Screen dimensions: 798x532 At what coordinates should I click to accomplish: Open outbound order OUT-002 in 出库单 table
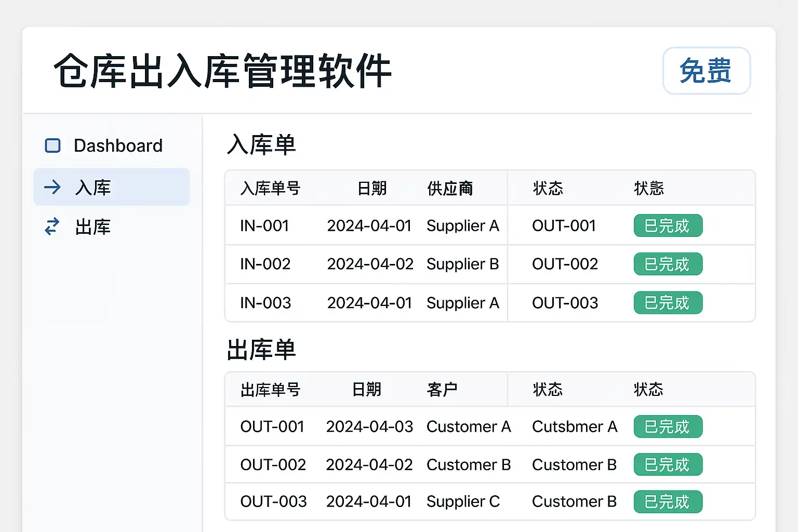[x=273, y=464]
